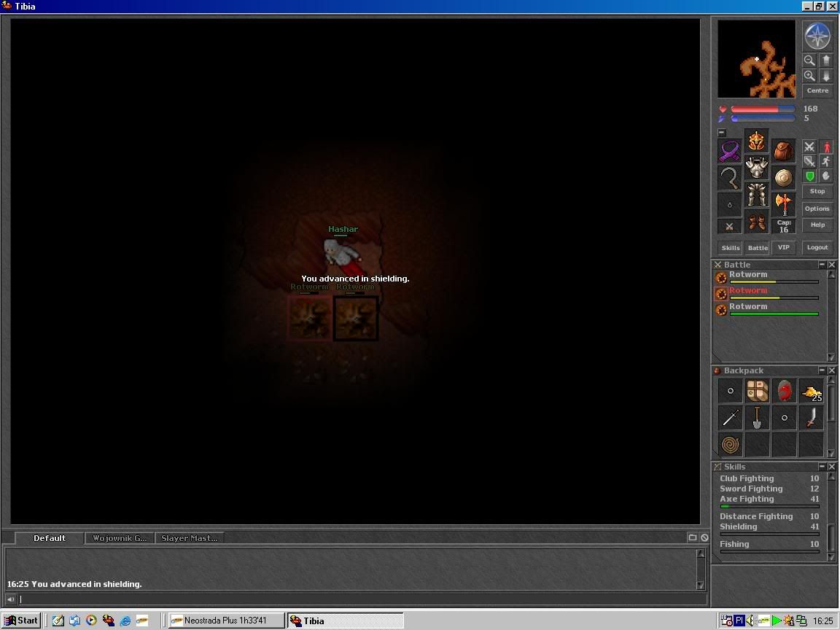Screen dimensions: 840x630
Task: Click the empty ring slot
Action: click(730, 205)
